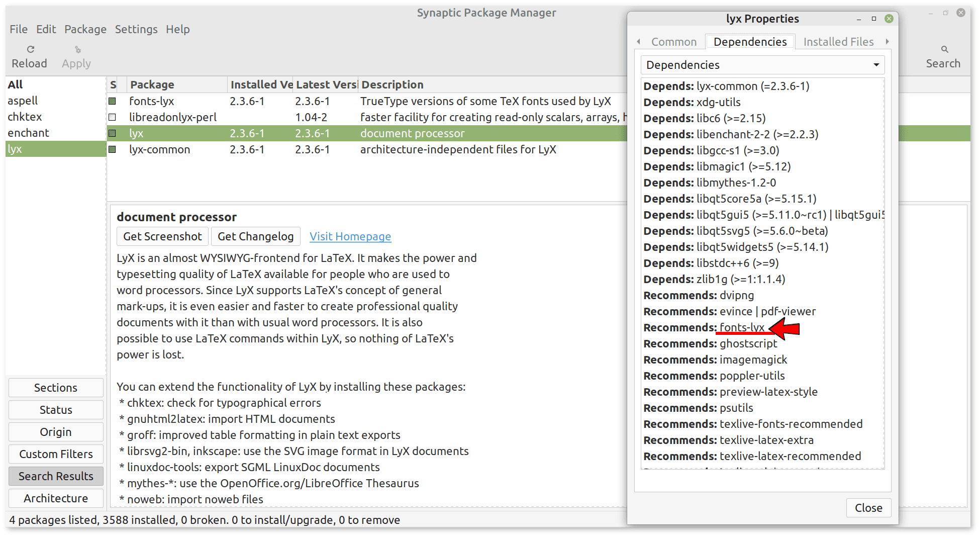The image size is (980, 537).
Task: Click the Search magnifier icon
Action: coord(944,49)
